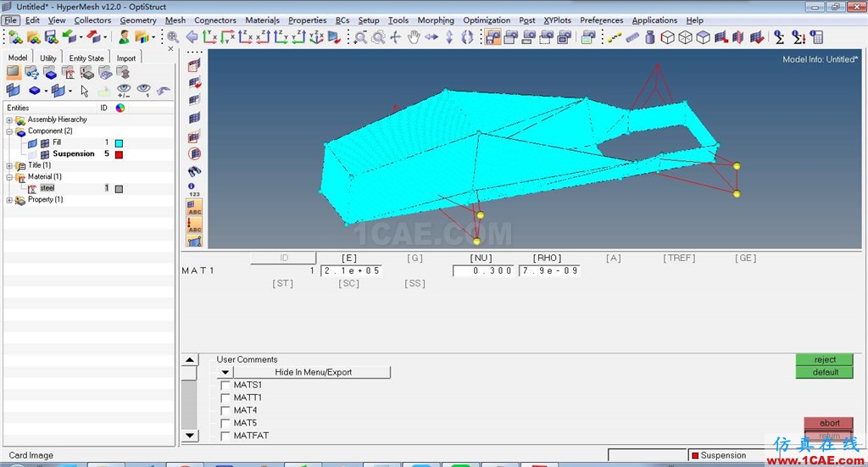Click the element handles ABC icon
The height and width of the screenshot is (467, 868).
click(194, 208)
